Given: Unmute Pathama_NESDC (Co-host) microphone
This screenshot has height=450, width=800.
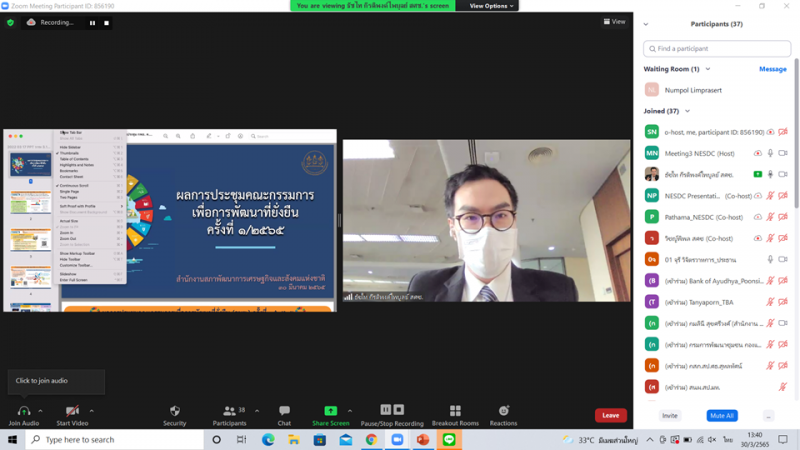Looking at the screenshot, I should coord(770,217).
